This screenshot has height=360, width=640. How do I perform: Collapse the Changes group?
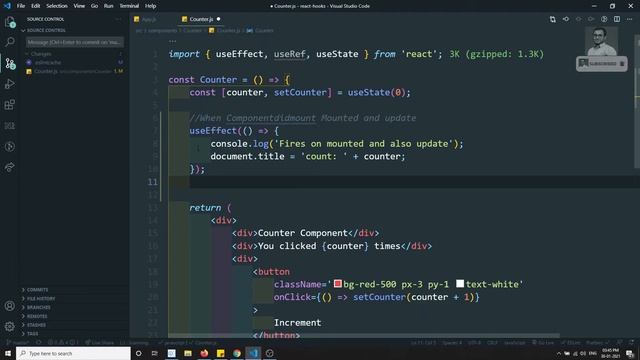(41, 54)
